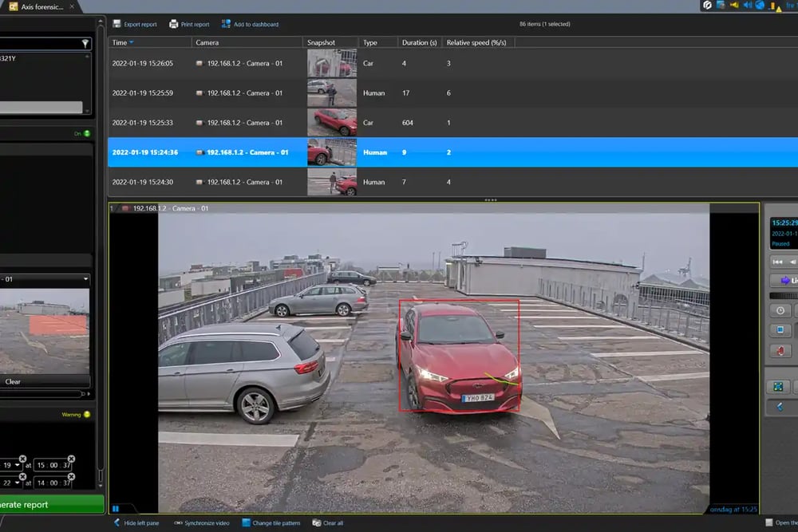The width and height of the screenshot is (798, 532).
Task: Click the horizontal slider under Clear button
Action: tap(43, 394)
